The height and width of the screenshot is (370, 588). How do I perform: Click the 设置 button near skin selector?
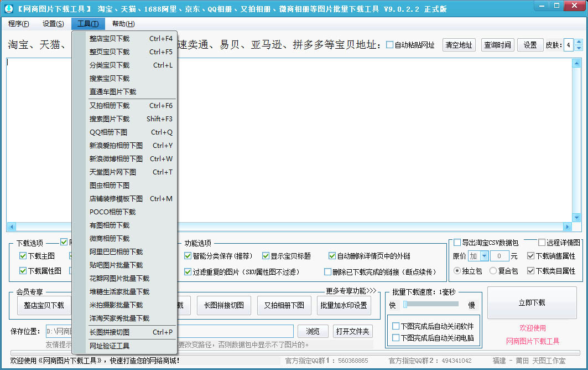(x=530, y=45)
